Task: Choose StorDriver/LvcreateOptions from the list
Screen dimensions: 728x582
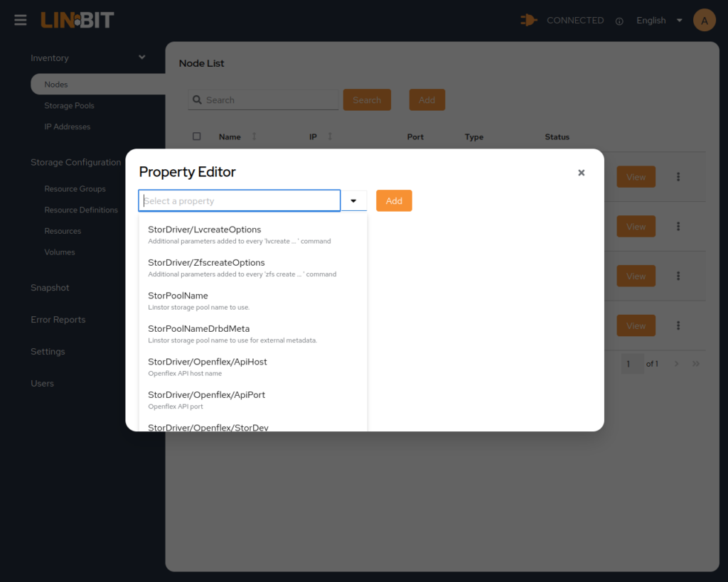Action: point(253,235)
